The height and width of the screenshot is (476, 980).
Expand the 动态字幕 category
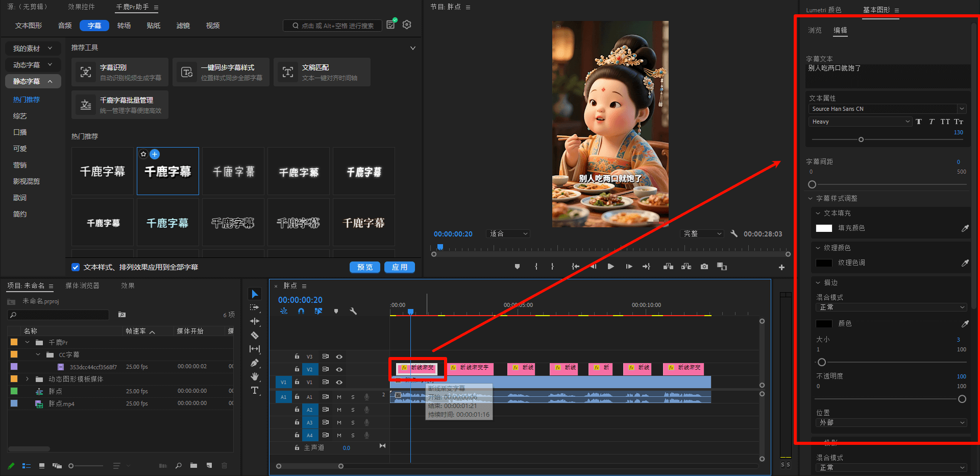pos(33,65)
